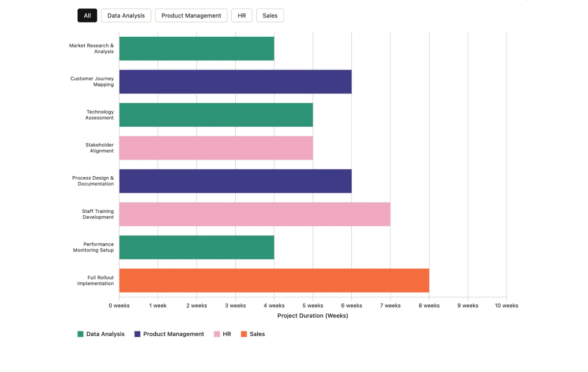This screenshot has width=588, height=372.
Task: Click the Technology Assessment bar
Action: [x=216, y=115]
